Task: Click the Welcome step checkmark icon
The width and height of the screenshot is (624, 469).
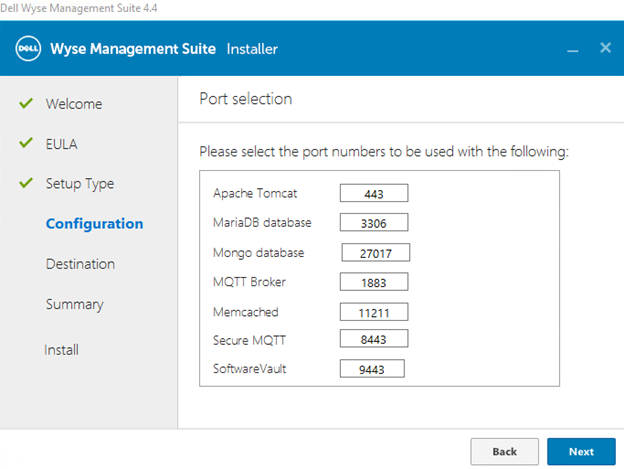Action: pyautogui.click(x=26, y=103)
